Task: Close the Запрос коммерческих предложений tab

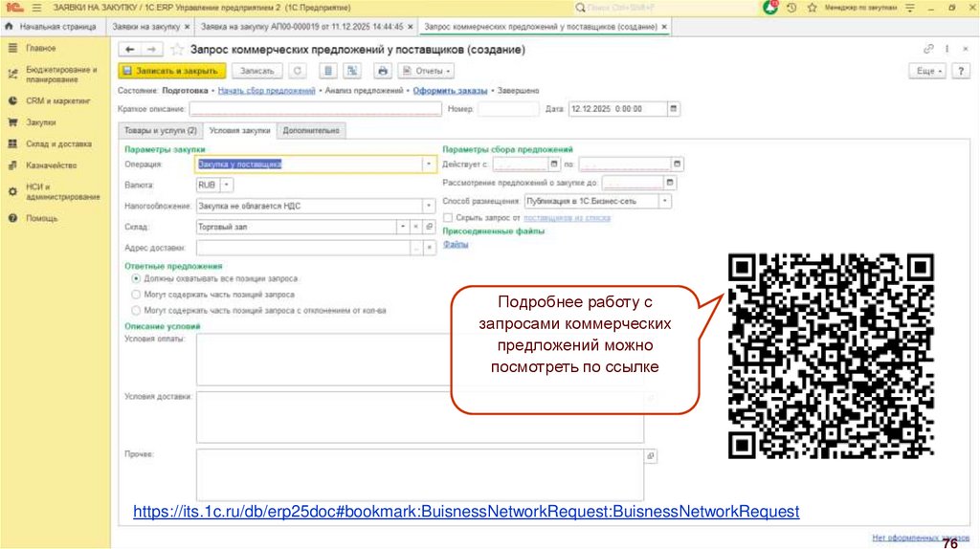Action: [x=664, y=26]
